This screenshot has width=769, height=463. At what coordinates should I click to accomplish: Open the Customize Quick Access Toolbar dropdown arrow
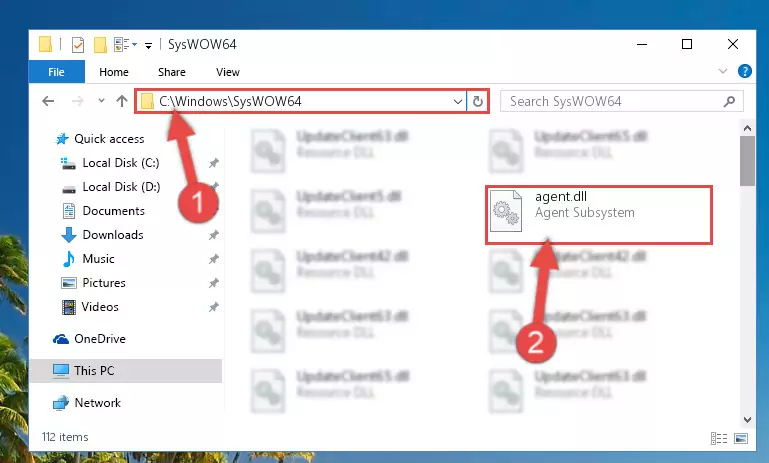(x=148, y=46)
